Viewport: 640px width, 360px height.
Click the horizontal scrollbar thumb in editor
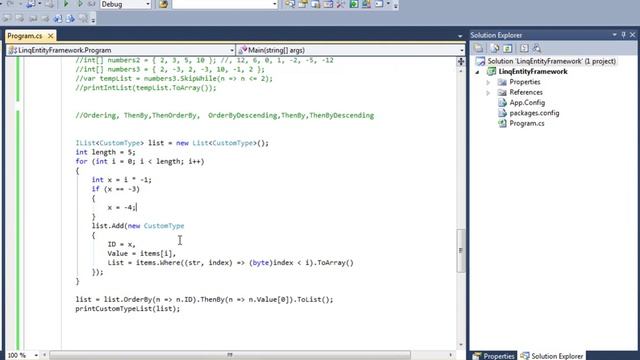[230, 355]
